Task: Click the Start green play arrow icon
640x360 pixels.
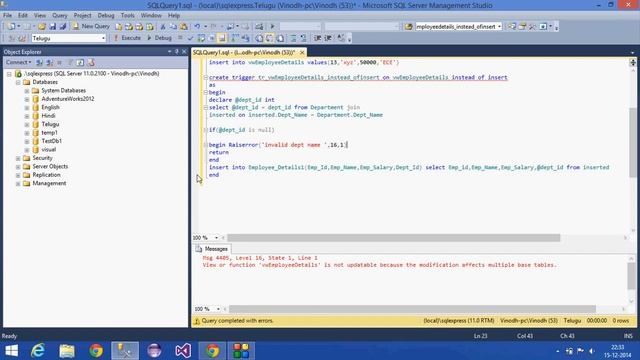Action: tap(272, 27)
